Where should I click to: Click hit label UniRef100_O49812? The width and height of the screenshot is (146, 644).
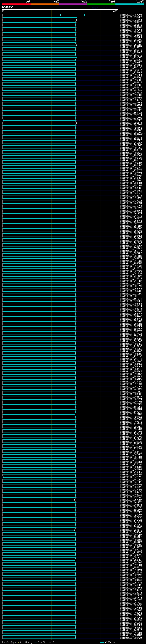coord(131,93)
